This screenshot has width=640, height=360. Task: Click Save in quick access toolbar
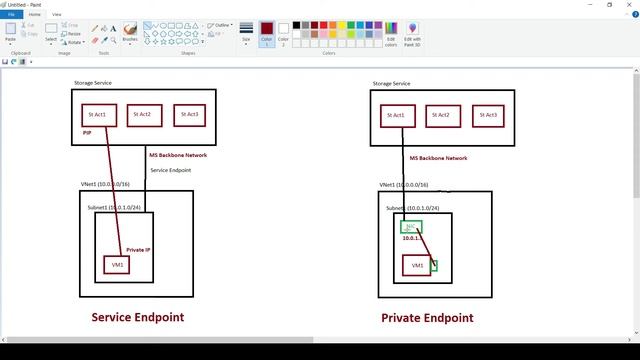coord(5,62)
